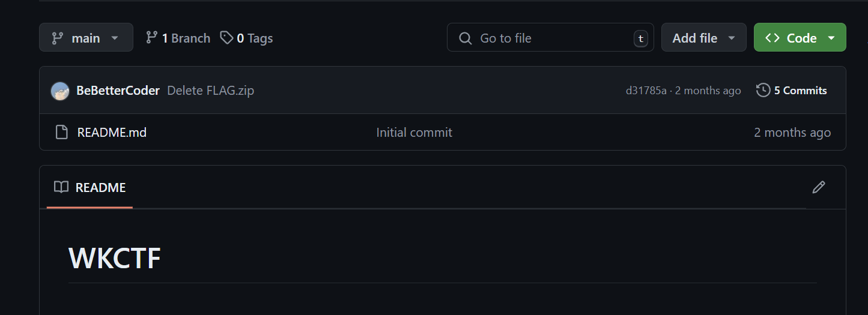Click the tag icon next to Tags

[226, 38]
